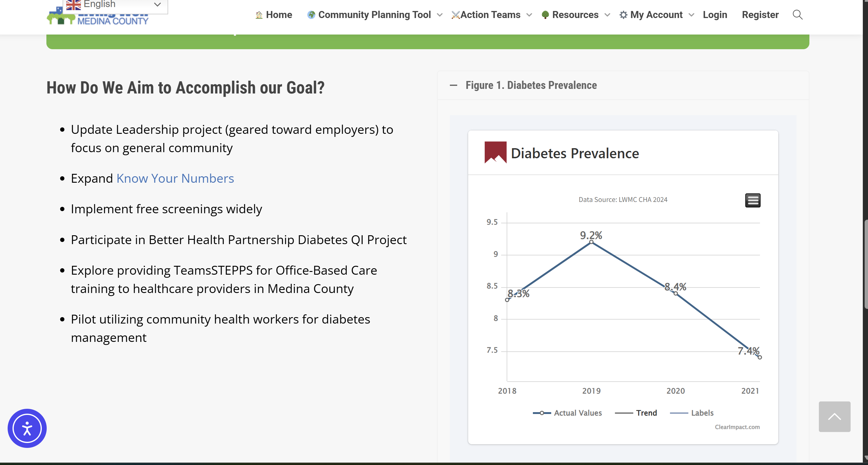
Task: Collapse Figure 1. Diabetes Prevalence section
Action: coord(454,85)
